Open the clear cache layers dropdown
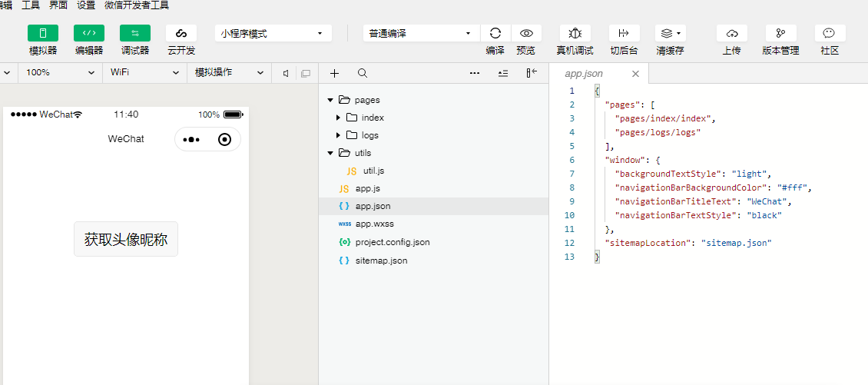This screenshot has width=868, height=385. tap(671, 33)
